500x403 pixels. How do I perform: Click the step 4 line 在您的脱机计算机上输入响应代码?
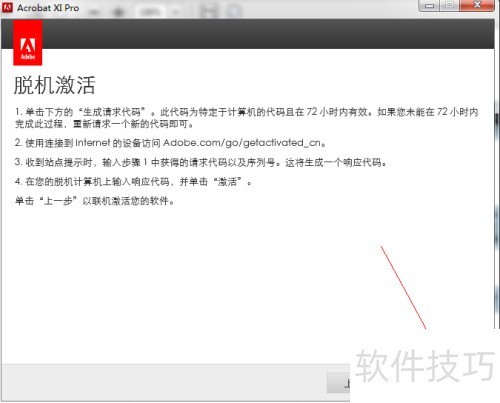[x=133, y=182]
